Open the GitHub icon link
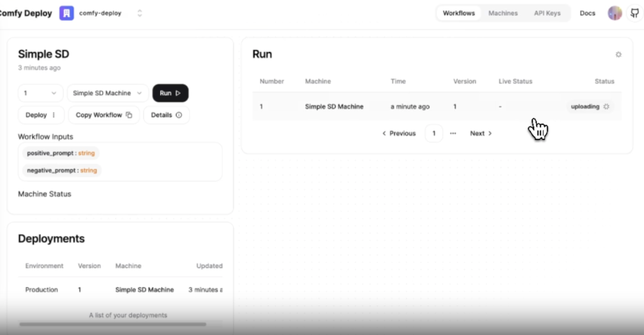Viewport: 644px width, 335px height. point(634,13)
